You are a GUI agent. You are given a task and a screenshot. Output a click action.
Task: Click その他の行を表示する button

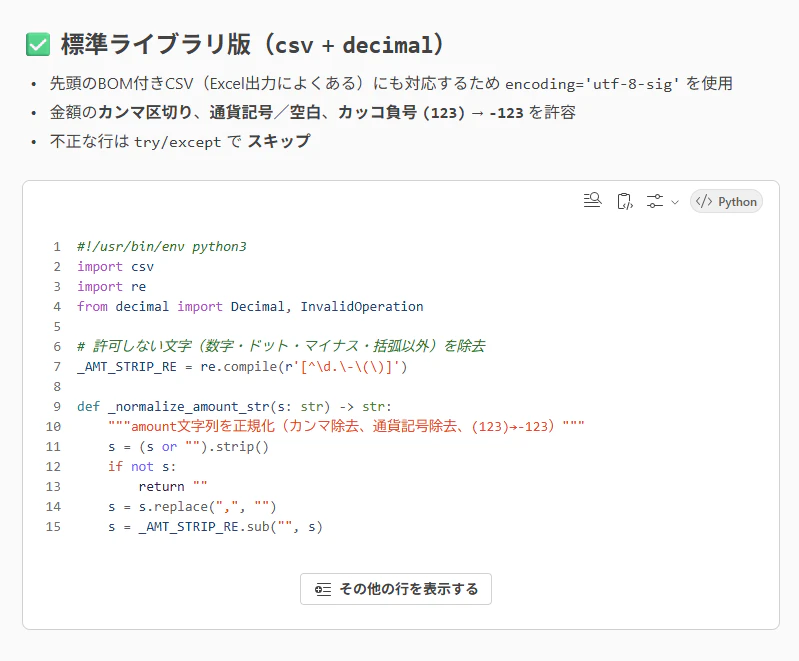pos(396,589)
